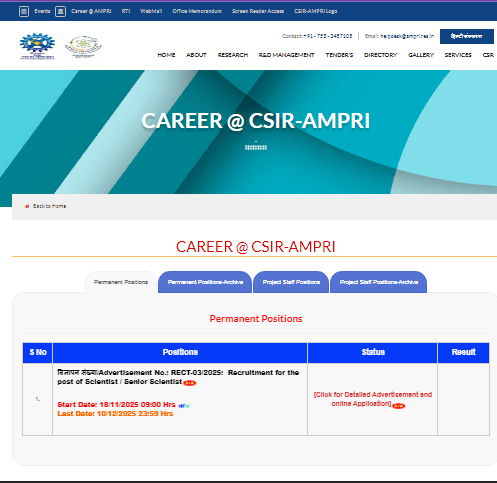Switch to Project Staff Positions-Archive tab

click(379, 282)
